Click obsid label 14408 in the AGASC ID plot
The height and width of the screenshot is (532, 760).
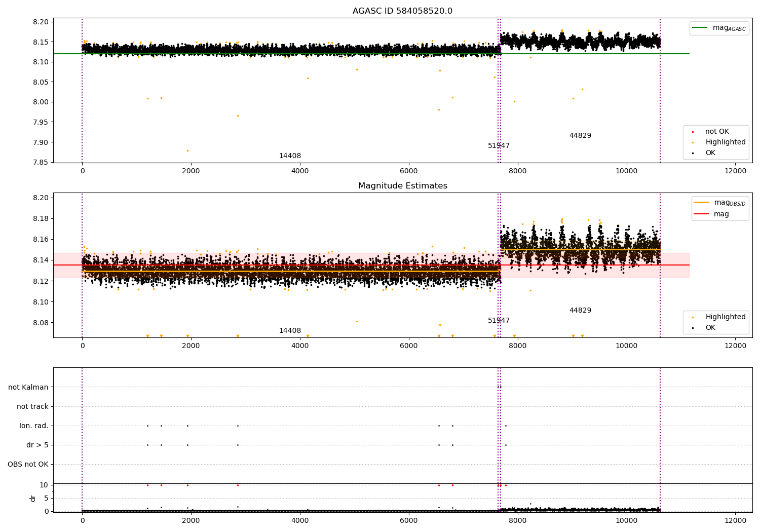[x=290, y=156]
